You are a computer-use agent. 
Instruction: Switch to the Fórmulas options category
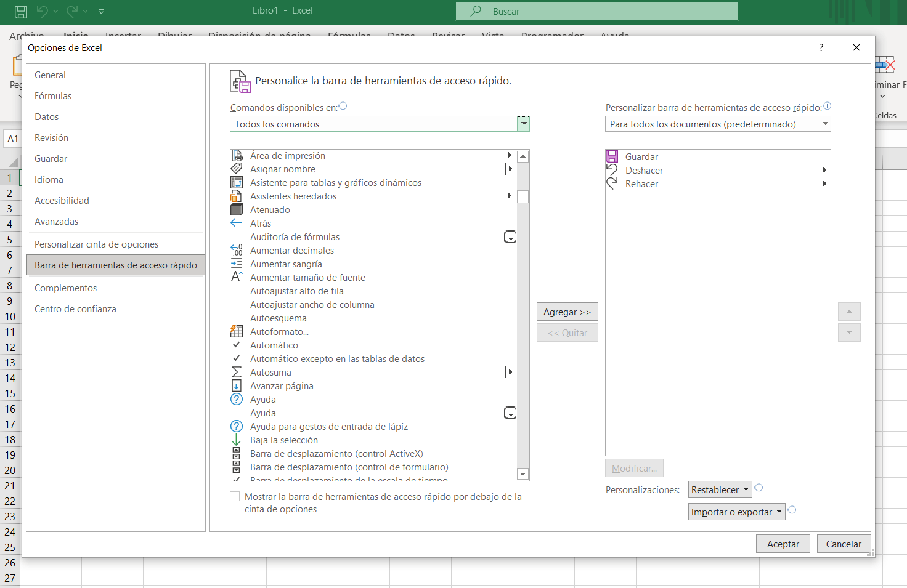[116, 96]
